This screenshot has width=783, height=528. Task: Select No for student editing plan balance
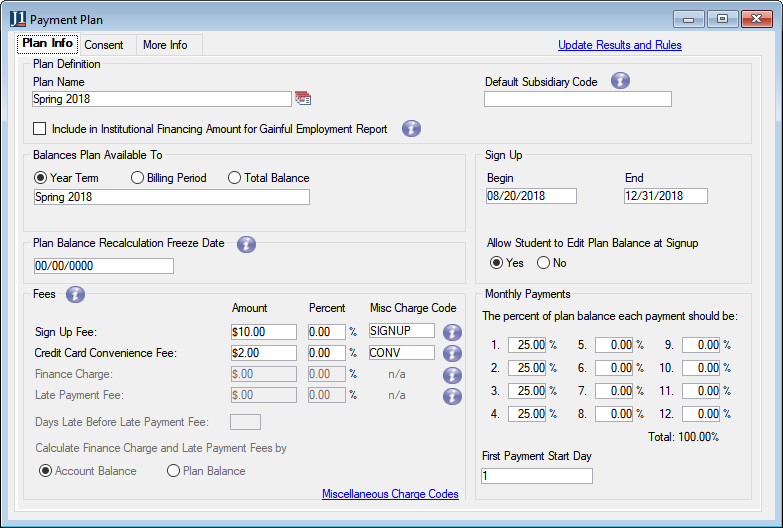(544, 263)
